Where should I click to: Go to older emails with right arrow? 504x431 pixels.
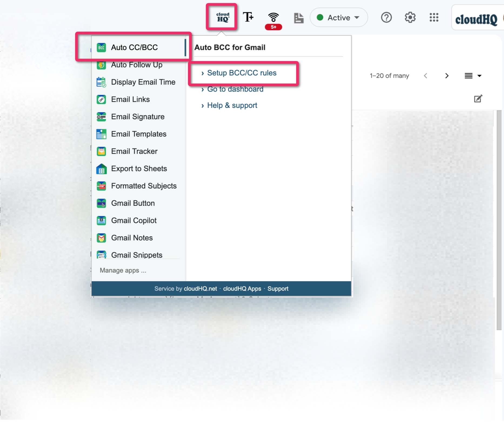point(447,76)
